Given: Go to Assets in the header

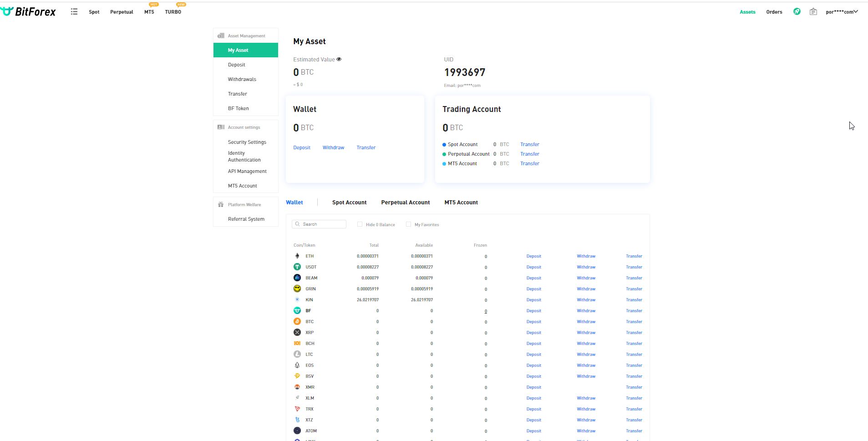Looking at the screenshot, I should (x=747, y=12).
